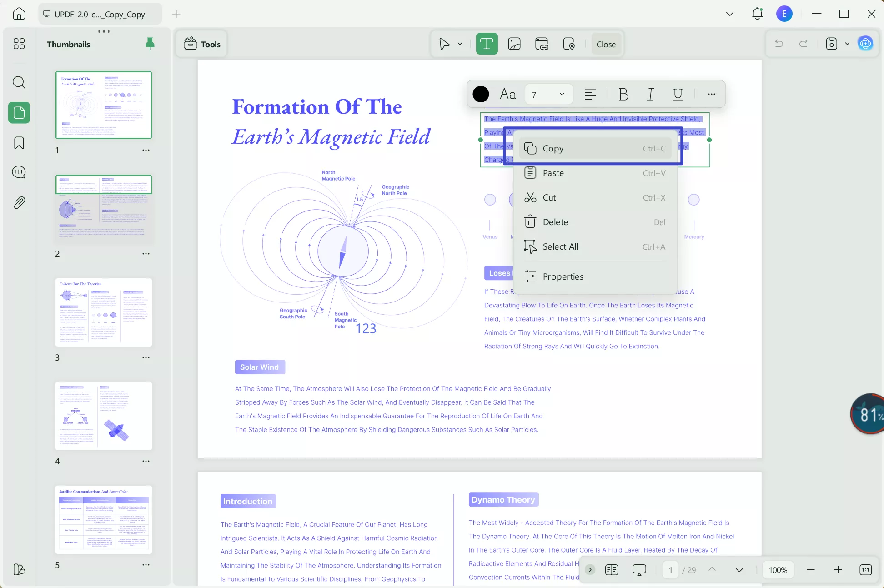The width and height of the screenshot is (884, 588).
Task: Select the Edit Image tool
Action: pyautogui.click(x=514, y=44)
